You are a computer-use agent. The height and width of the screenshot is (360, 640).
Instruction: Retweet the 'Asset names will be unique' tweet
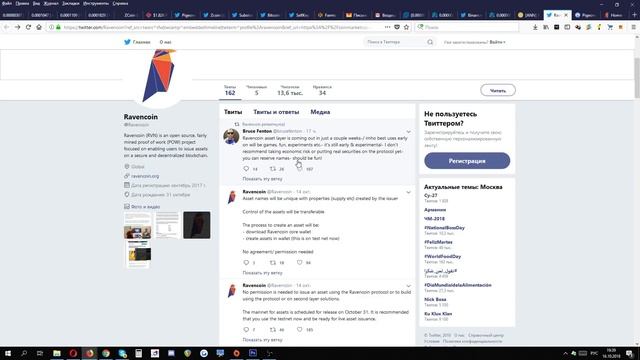click(x=273, y=262)
